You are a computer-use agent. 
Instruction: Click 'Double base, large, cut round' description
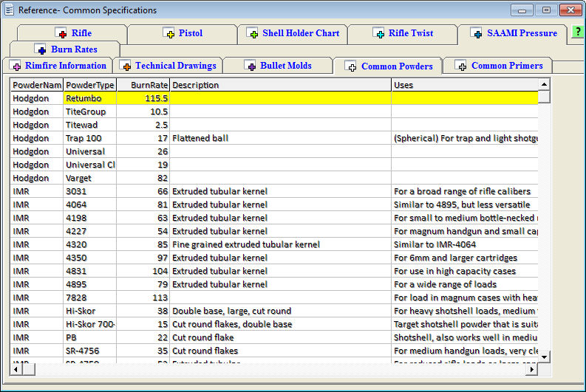tap(281, 311)
